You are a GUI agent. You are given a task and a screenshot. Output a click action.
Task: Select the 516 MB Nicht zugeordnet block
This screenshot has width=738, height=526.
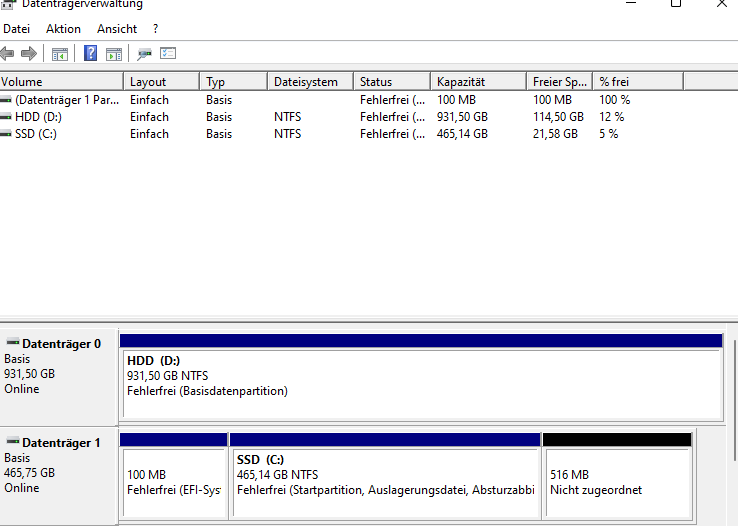coord(617,476)
